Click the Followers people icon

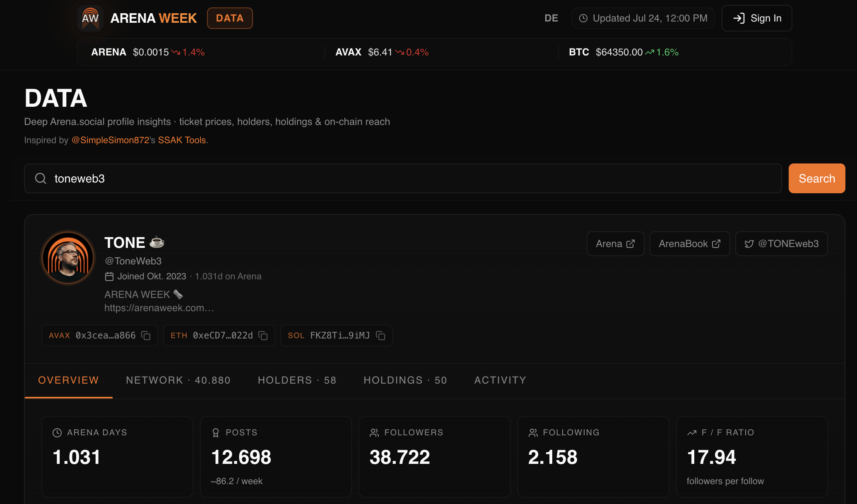pos(374,433)
